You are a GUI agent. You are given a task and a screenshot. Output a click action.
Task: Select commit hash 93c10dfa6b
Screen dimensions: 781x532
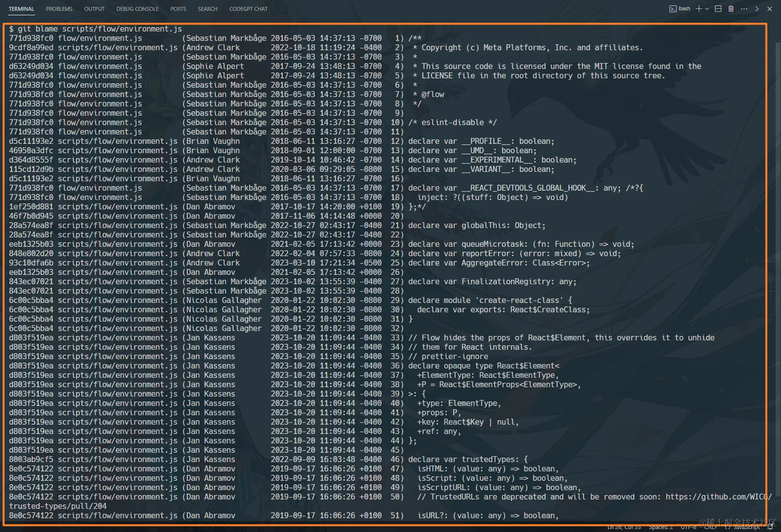click(31, 263)
